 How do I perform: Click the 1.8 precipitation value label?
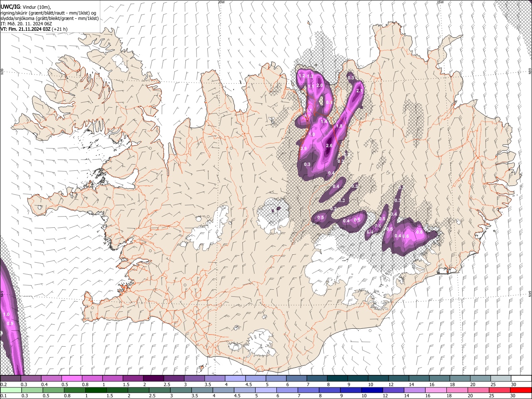point(339,126)
